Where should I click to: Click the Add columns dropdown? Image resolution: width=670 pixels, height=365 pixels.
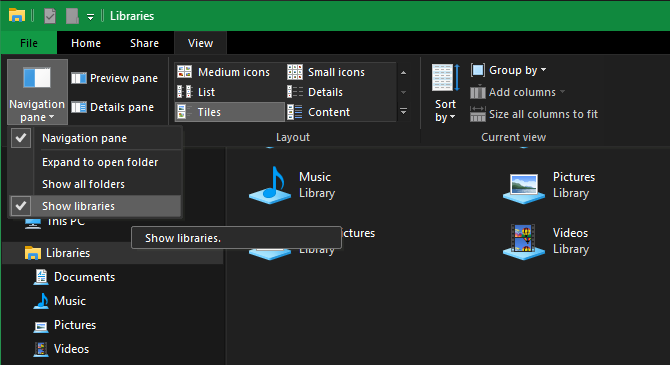tap(517, 92)
